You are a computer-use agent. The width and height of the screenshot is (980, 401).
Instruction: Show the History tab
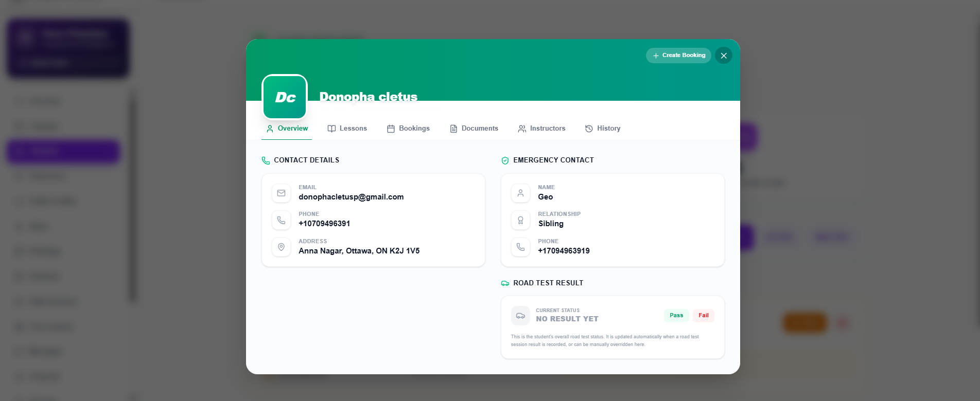pyautogui.click(x=603, y=129)
